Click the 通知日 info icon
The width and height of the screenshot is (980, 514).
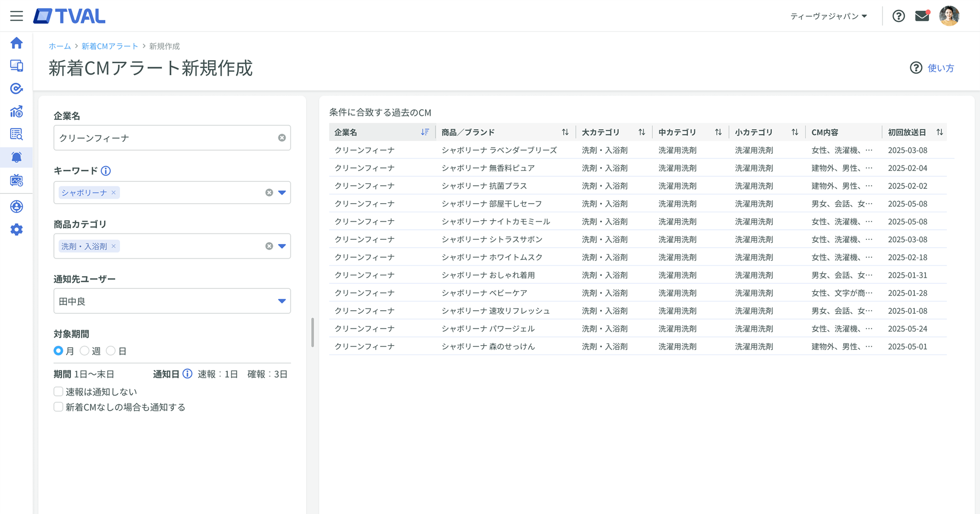187,374
